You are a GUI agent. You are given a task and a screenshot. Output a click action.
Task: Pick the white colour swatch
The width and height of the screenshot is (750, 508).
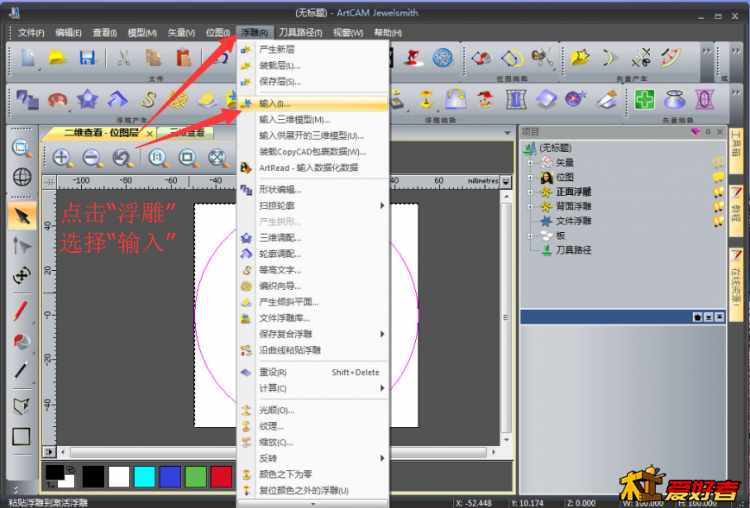(x=119, y=477)
